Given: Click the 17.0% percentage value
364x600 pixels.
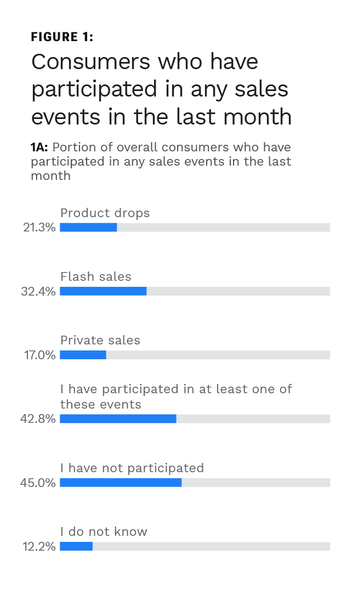Looking at the screenshot, I should click(39, 355).
